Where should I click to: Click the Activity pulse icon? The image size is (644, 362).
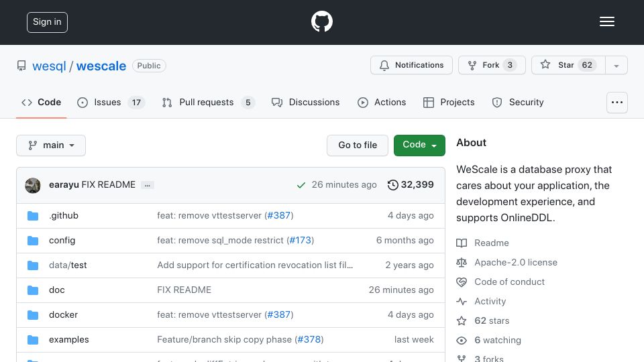[462, 302]
